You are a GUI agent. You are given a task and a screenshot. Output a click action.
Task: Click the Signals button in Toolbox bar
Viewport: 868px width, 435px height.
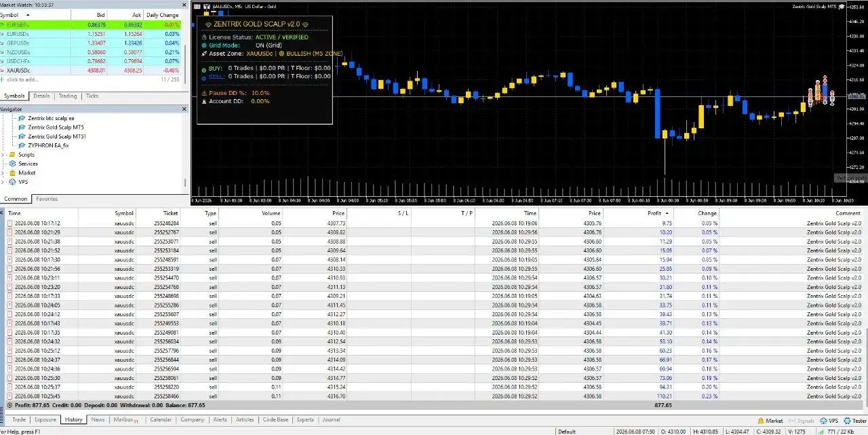(801, 421)
